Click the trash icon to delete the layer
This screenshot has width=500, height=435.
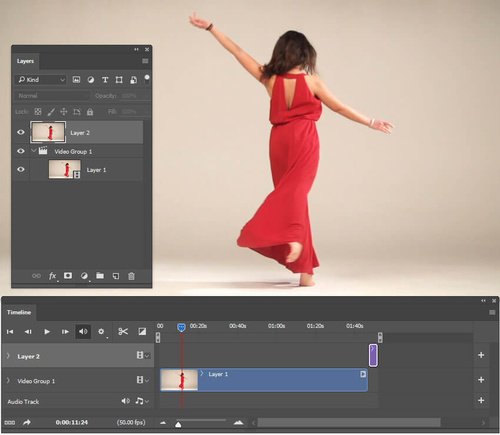(x=131, y=276)
